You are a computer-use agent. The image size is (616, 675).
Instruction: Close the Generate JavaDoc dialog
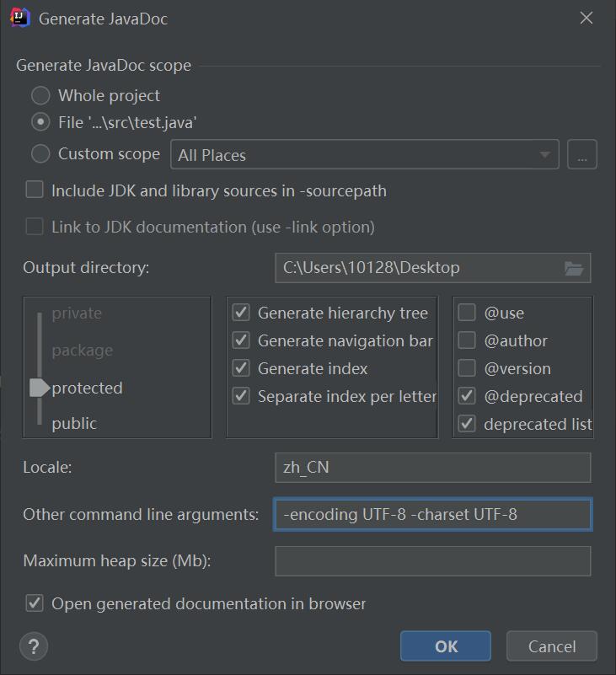[x=587, y=19]
